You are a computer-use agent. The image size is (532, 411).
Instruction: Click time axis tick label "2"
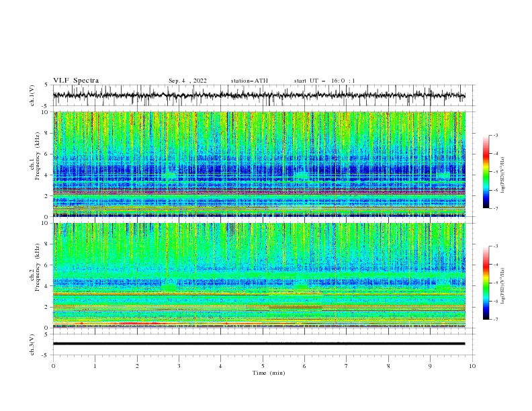pos(137,366)
